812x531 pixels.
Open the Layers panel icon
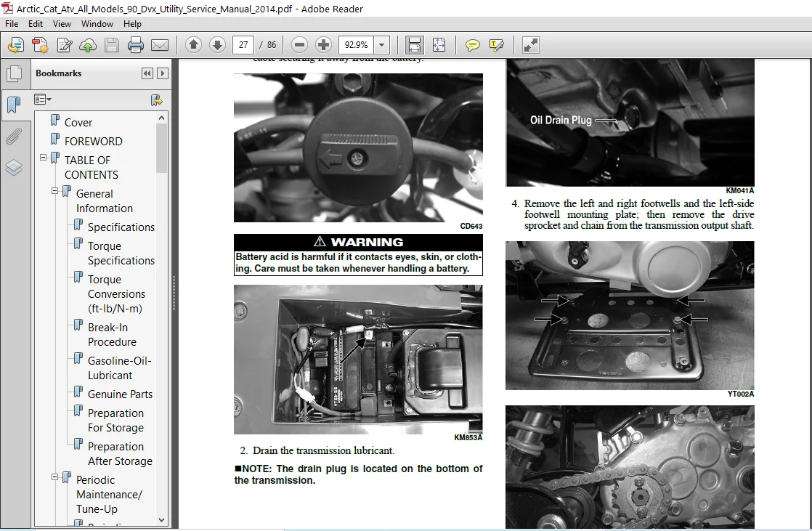pyautogui.click(x=14, y=168)
